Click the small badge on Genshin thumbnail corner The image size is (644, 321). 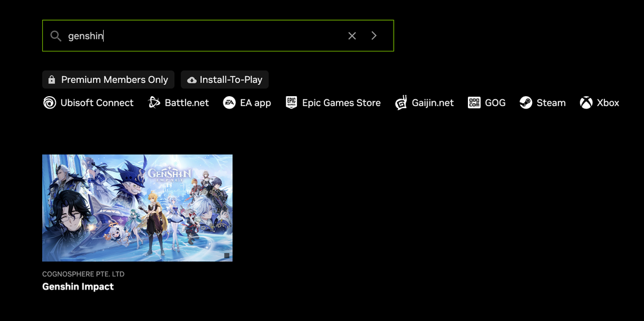coord(226,255)
